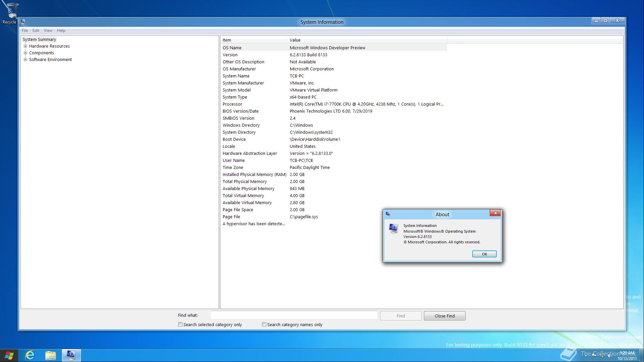The width and height of the screenshot is (644, 362).
Task: Select the Hardware Resources tree label
Action: pyautogui.click(x=49, y=46)
